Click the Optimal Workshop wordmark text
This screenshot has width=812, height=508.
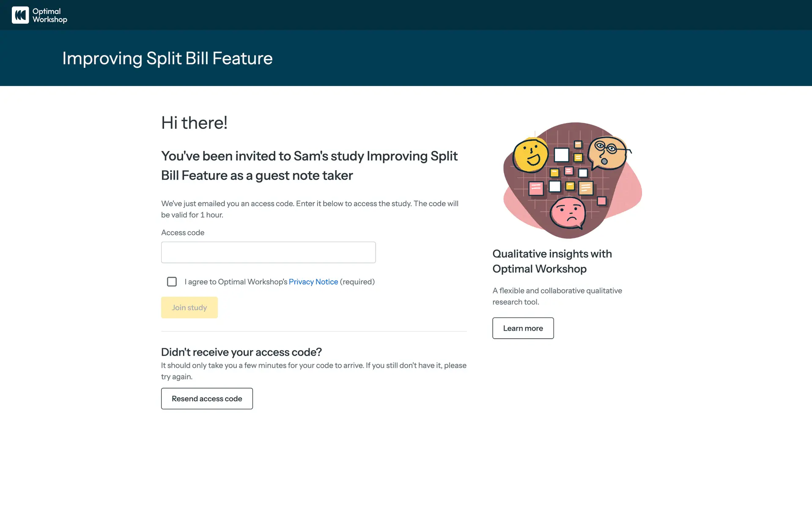[49, 15]
